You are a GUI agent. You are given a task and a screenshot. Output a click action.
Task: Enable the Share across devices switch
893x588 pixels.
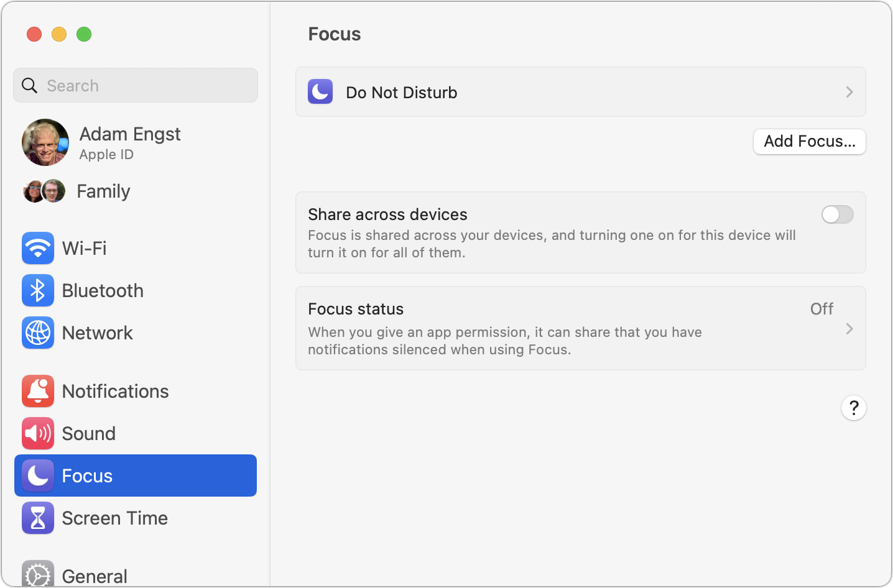pos(837,214)
